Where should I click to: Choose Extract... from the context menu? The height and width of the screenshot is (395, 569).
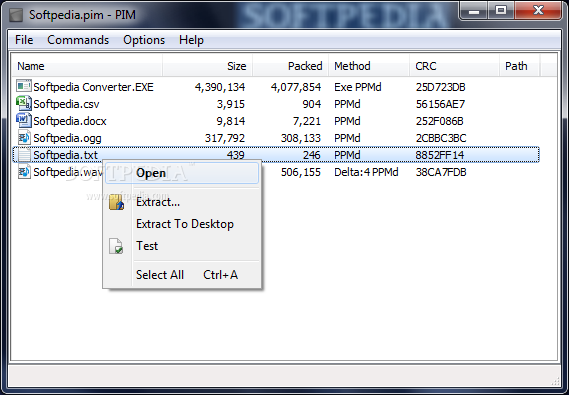point(182,202)
